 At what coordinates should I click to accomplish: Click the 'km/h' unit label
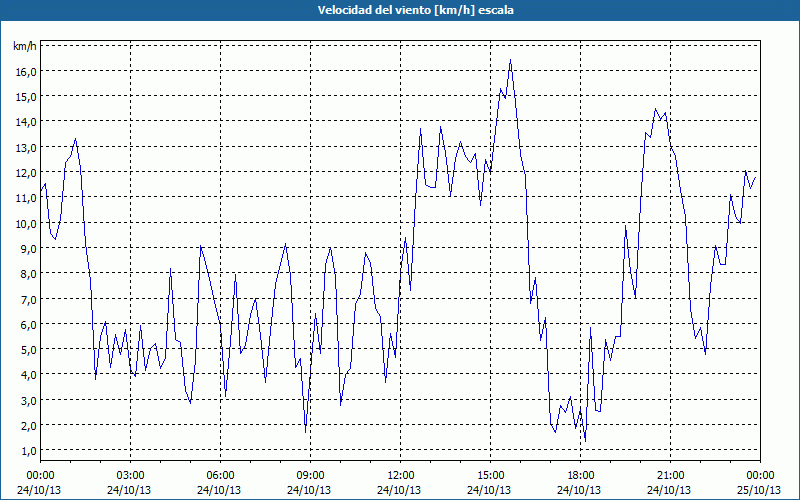pos(25,46)
